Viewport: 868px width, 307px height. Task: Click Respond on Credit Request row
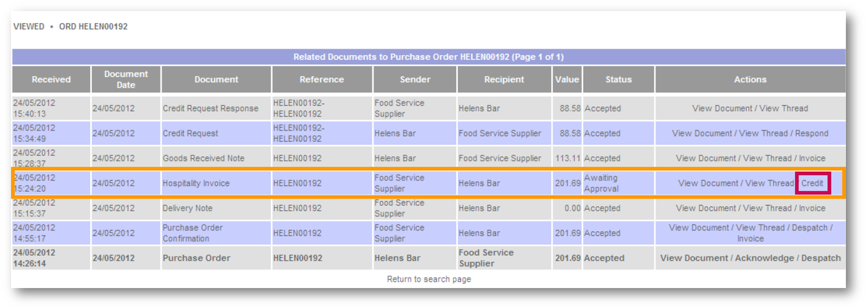click(811, 134)
